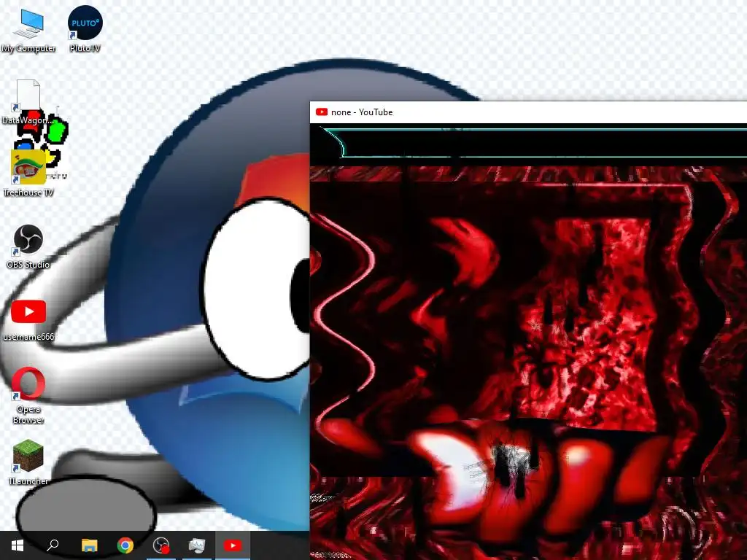
Task: Launch Google Chrome from the taskbar
Action: pyautogui.click(x=125, y=545)
